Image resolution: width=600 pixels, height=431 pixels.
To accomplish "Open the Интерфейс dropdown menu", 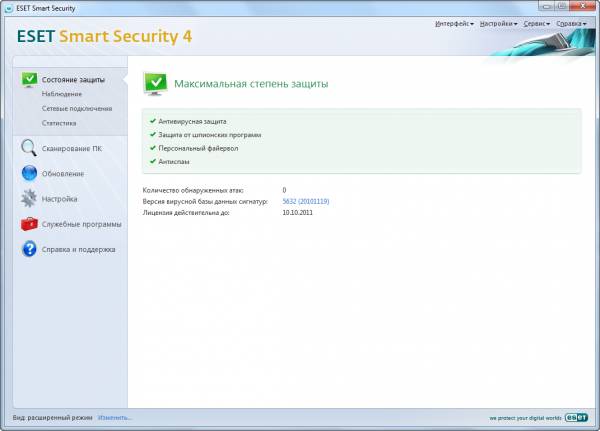I will tap(454, 24).
